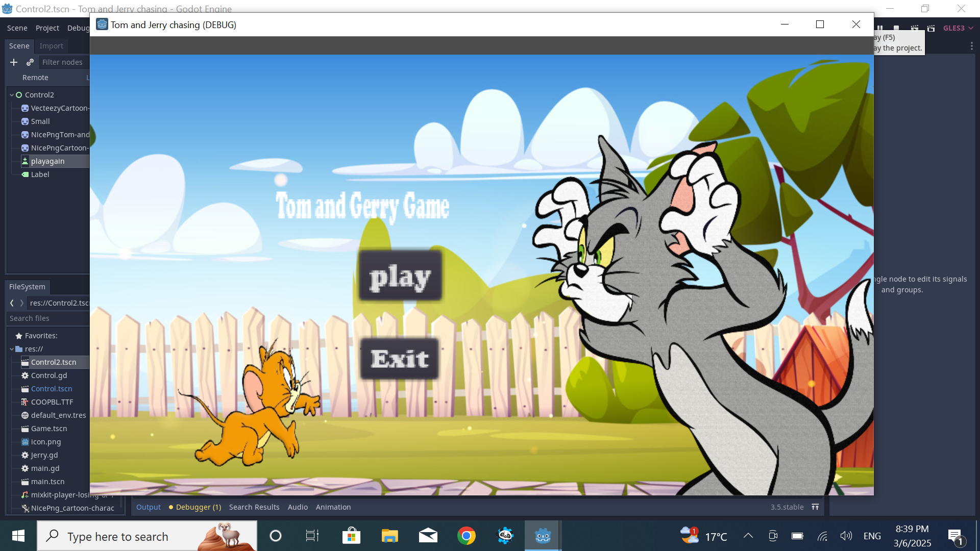Select Control.gd script file

tap(49, 375)
